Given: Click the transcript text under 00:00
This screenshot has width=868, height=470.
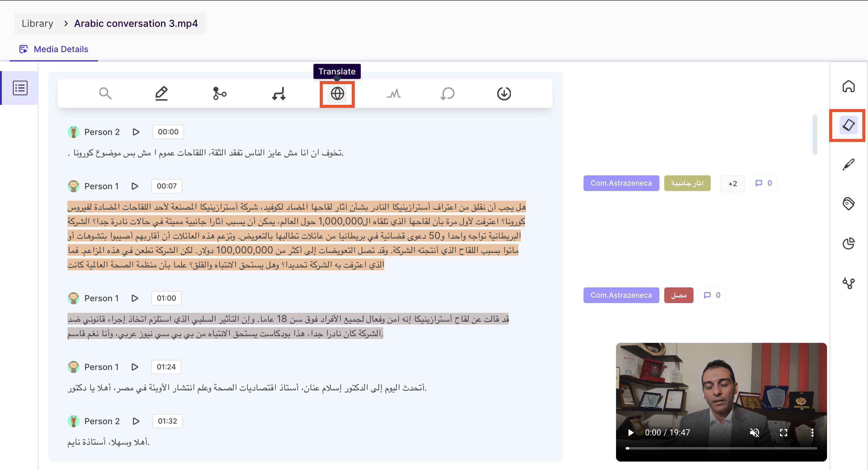Looking at the screenshot, I should click(206, 153).
